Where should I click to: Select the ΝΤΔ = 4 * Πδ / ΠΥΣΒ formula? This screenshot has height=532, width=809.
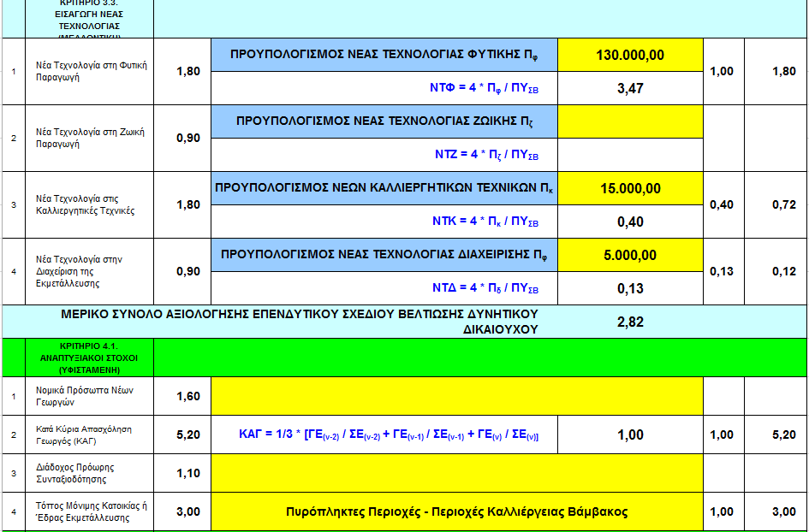pos(485,288)
